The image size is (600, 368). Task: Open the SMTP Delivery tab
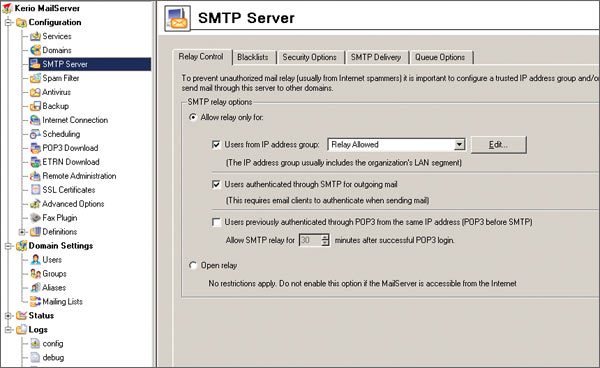pos(376,57)
